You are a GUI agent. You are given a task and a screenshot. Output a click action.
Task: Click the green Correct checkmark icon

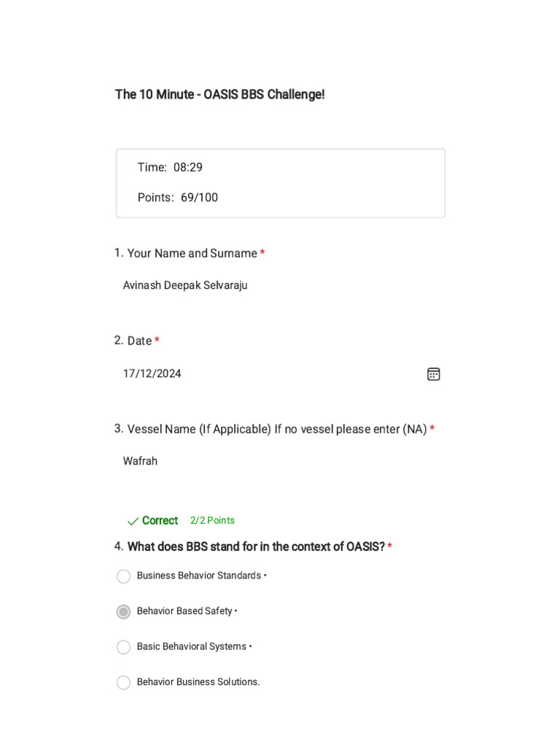[x=133, y=521]
